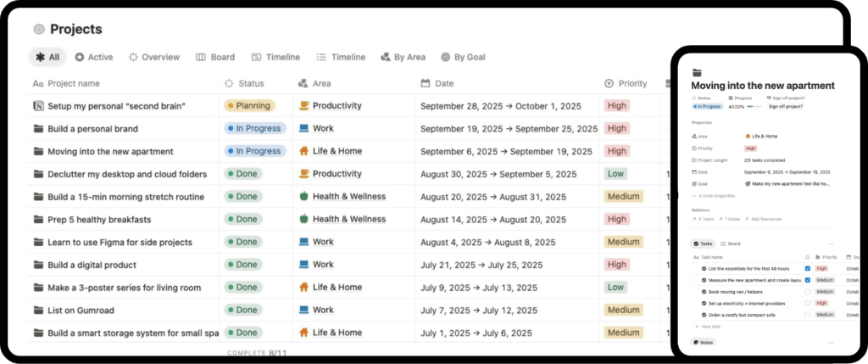The width and height of the screenshot is (868, 364).
Task: Click folder icon of List on Gumroad
Action: click(x=38, y=311)
